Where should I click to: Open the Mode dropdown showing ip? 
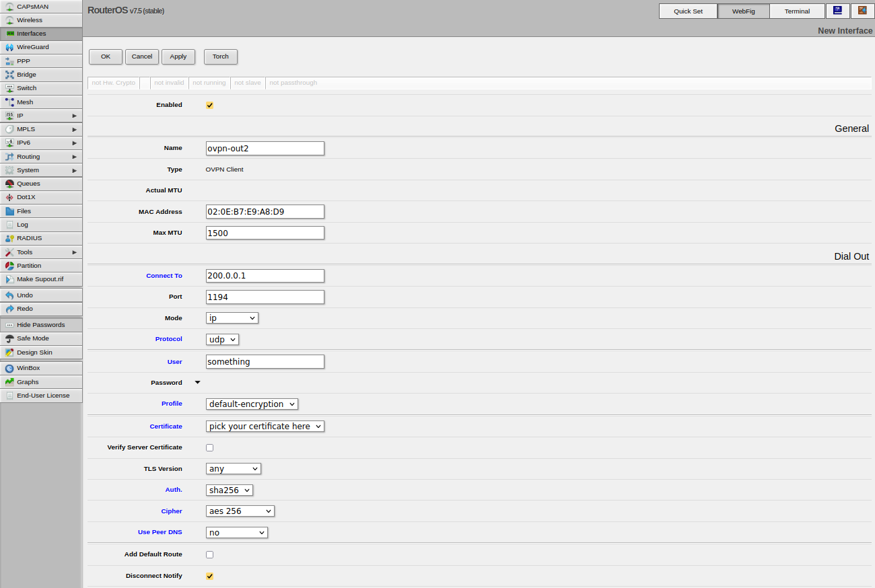point(232,318)
